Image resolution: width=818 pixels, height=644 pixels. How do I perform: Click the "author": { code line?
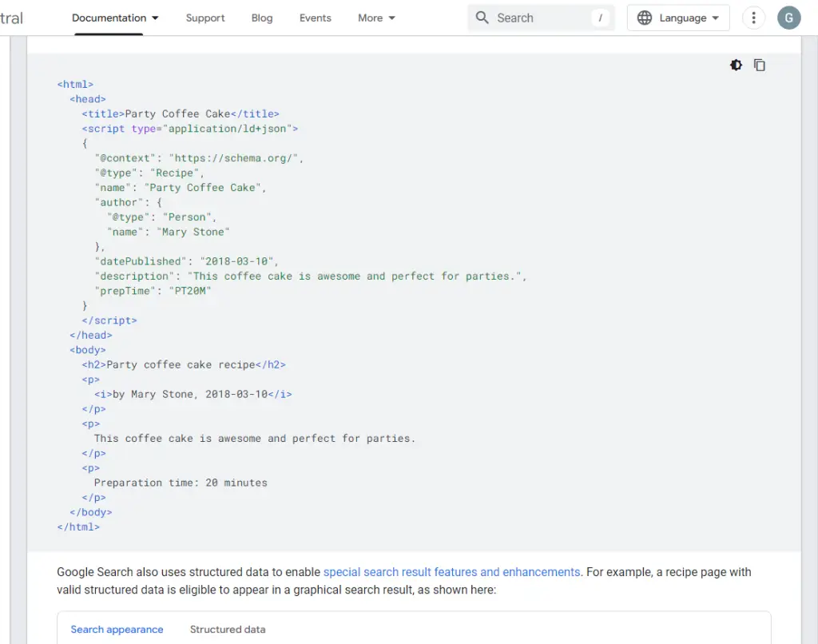coord(129,202)
